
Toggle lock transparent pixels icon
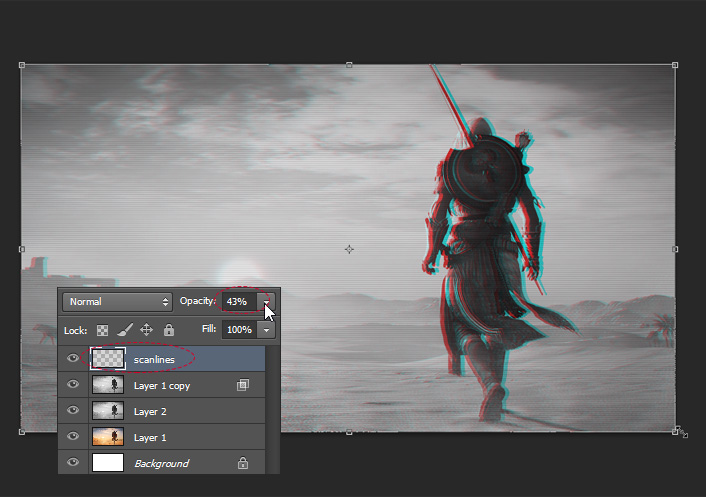click(x=102, y=330)
